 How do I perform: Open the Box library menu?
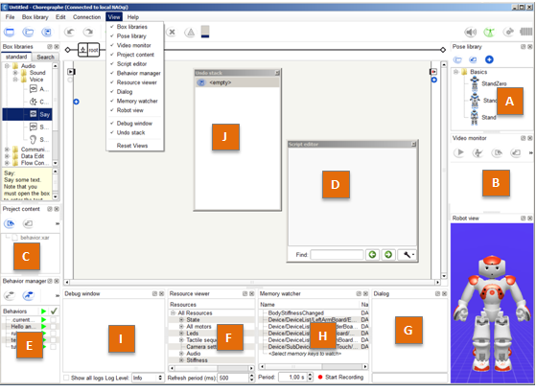tap(35, 16)
